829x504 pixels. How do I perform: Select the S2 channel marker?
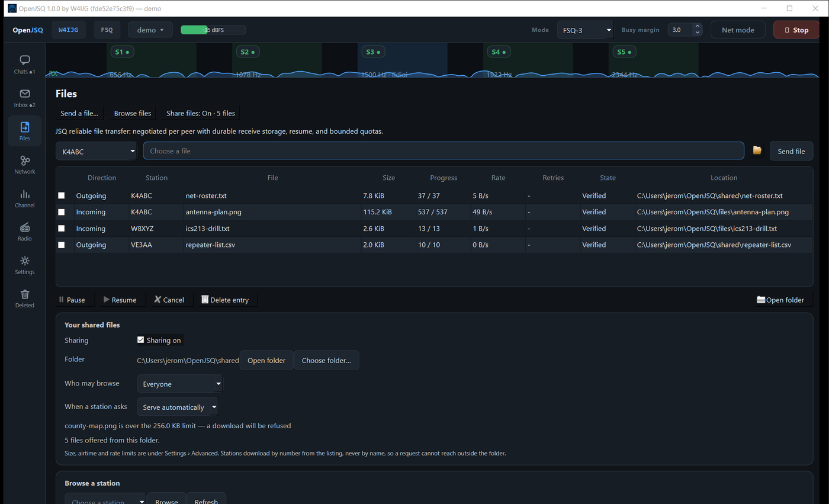[248, 52]
